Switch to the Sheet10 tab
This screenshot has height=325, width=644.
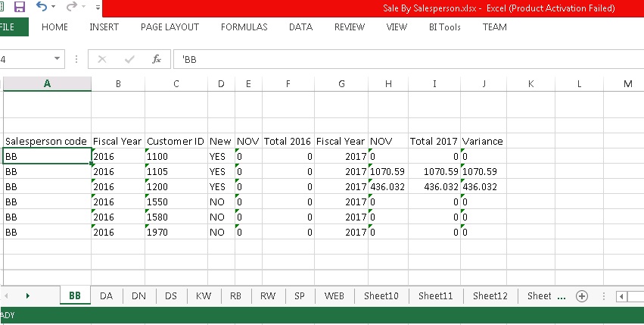(x=381, y=295)
